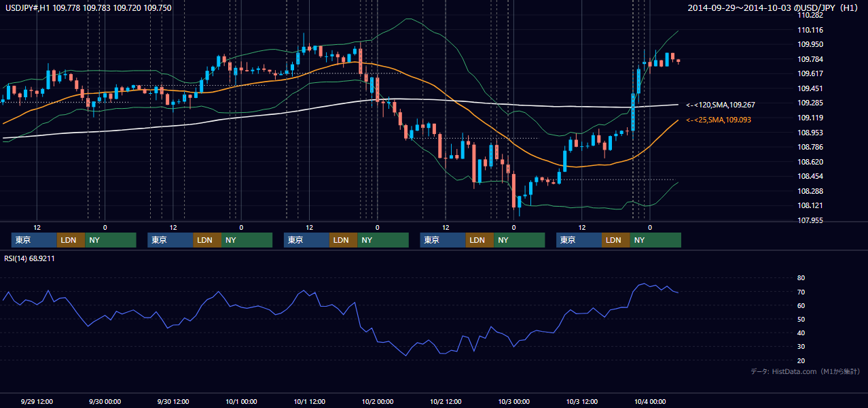Click price axis value 108.786
Image resolution: width=868 pixels, height=408 pixels.
click(812, 147)
